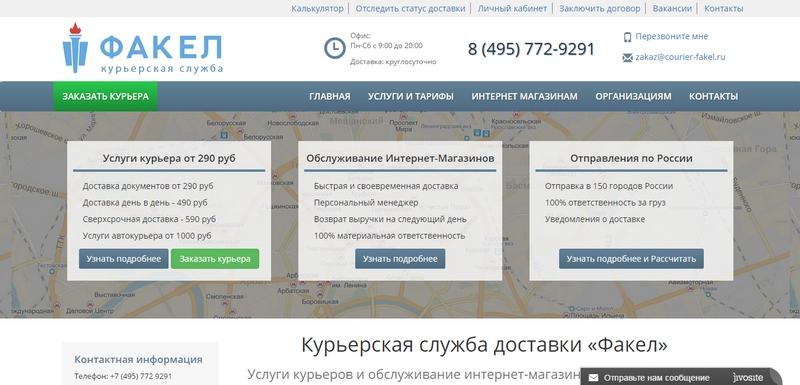Open the Заключить договор link
800x385 pixels.
599,8
